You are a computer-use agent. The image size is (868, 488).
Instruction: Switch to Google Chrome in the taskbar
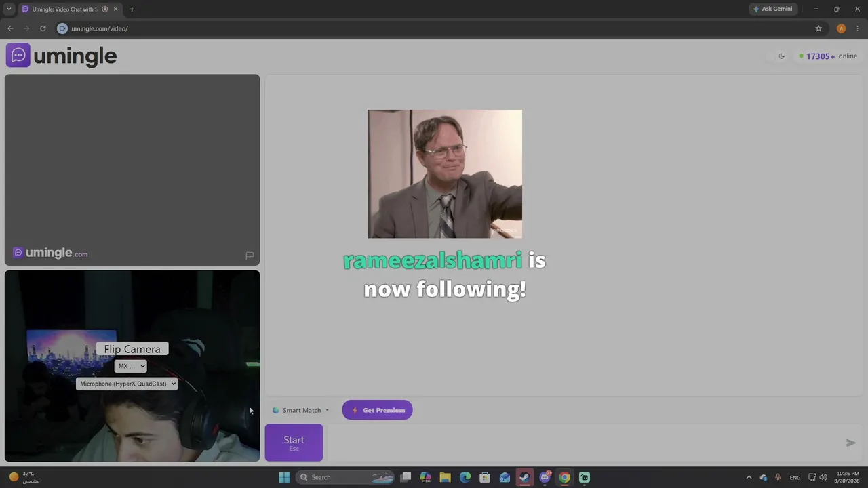tap(564, 477)
